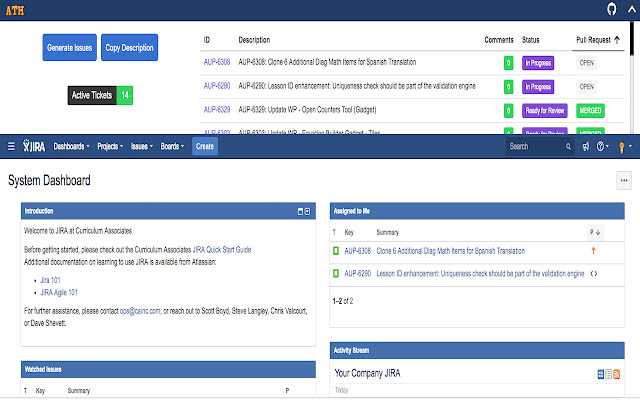Click the Activity Stream gadget header
This screenshot has width=640, height=400.
pos(477,350)
